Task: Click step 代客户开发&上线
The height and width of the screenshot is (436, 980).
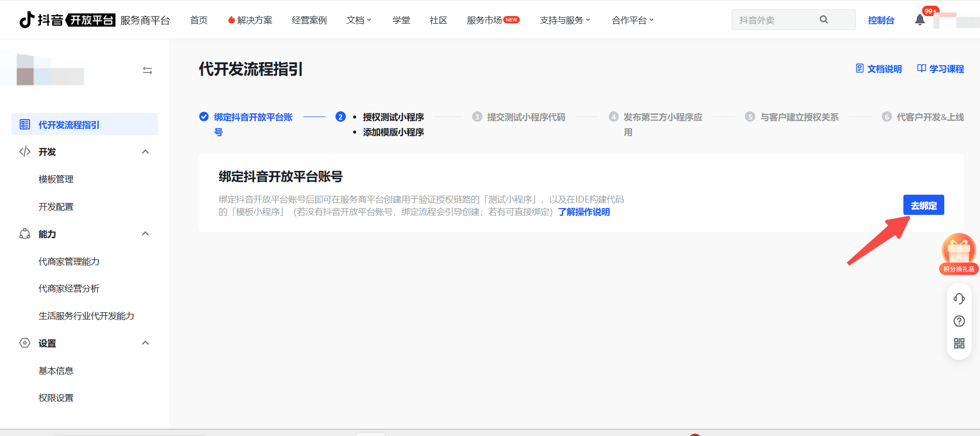Action: tap(930, 117)
